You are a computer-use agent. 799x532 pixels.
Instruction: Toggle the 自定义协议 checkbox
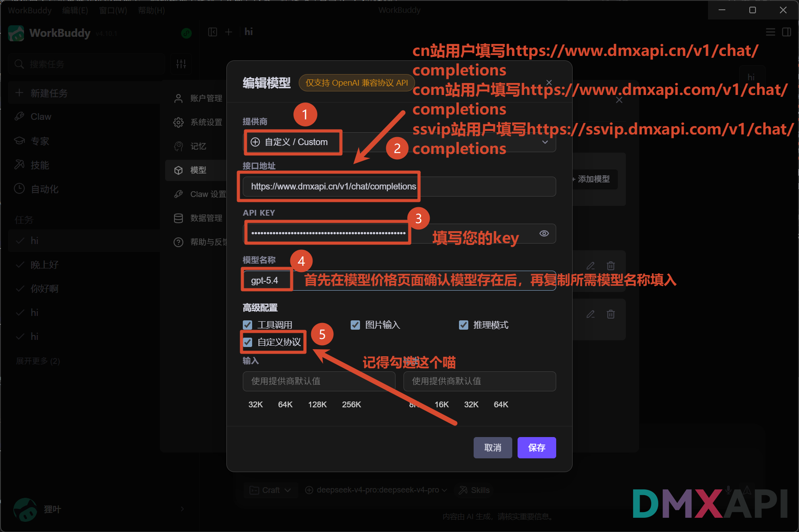point(248,342)
